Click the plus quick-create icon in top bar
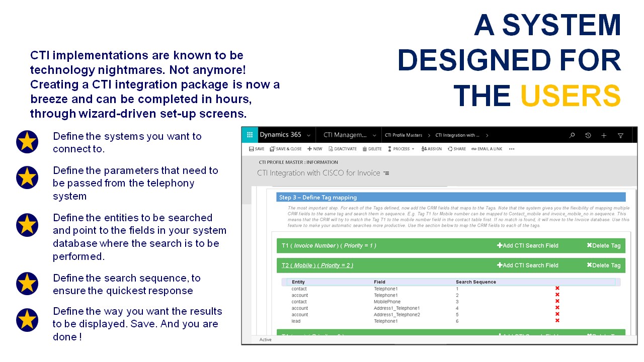The width and height of the screenshot is (644, 362). click(604, 135)
